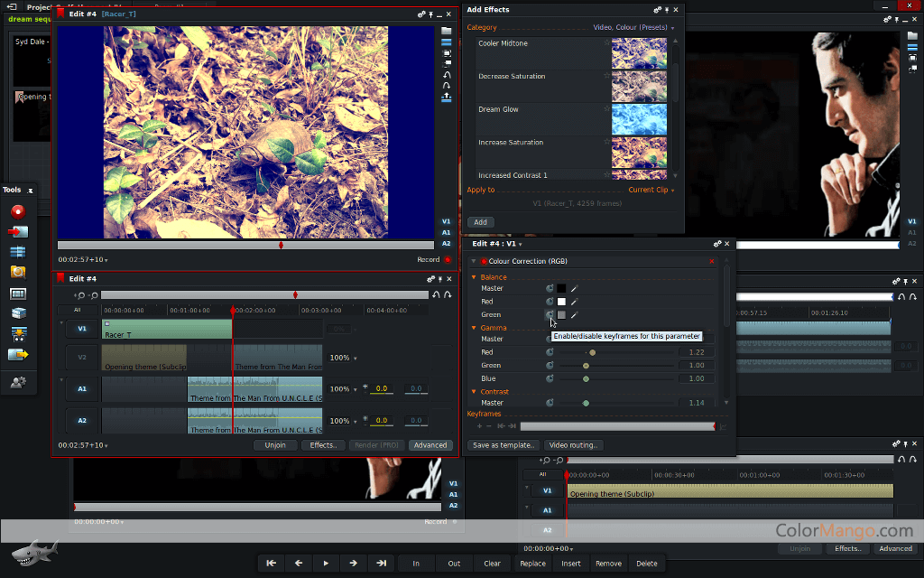This screenshot has height=578, width=924.
Task: Open Edit #4 : V1 title dropdown
Action: pyautogui.click(x=497, y=244)
